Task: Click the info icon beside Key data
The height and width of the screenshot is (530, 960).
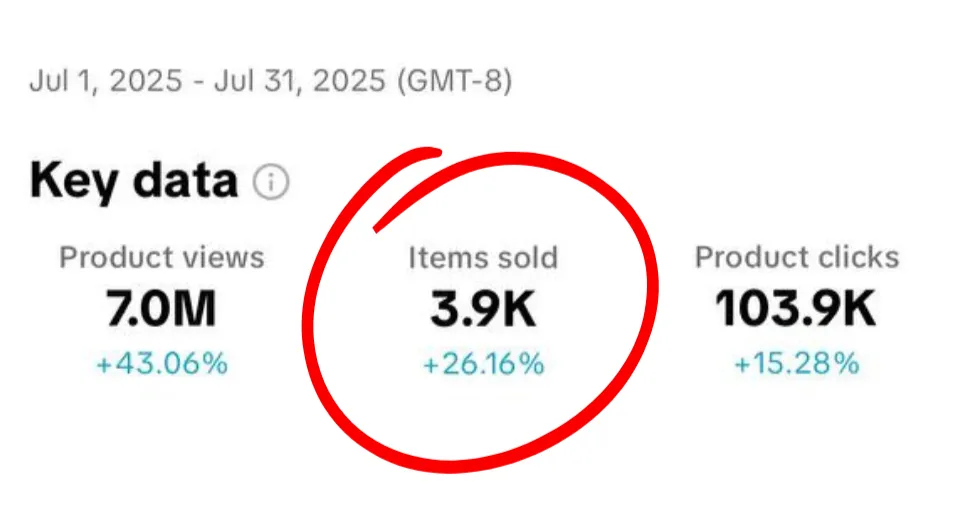Action: (x=271, y=182)
